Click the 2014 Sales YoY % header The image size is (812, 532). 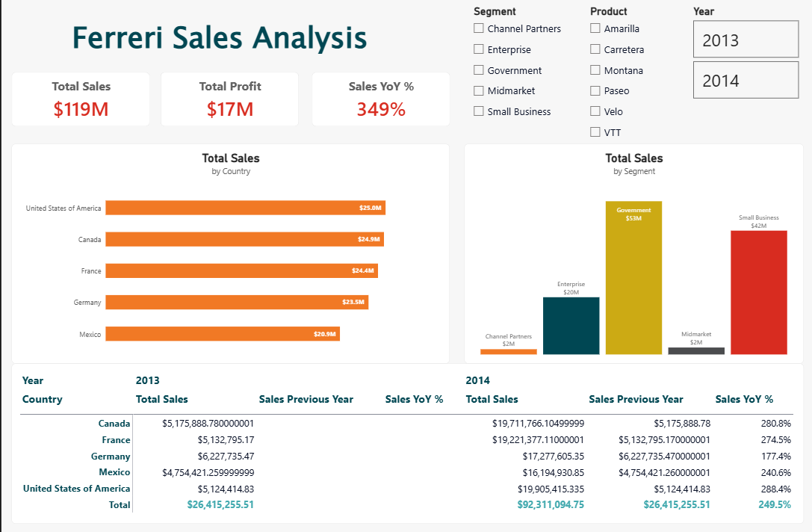744,400
